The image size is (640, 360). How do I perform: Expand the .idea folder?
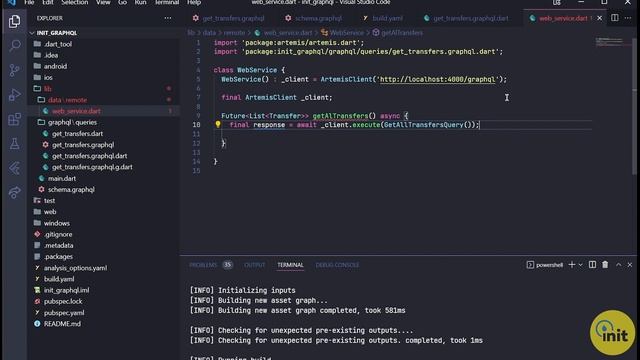(x=51, y=55)
